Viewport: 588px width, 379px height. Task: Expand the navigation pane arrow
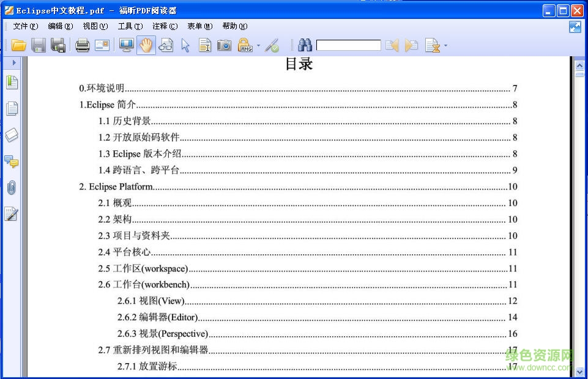(x=13, y=62)
